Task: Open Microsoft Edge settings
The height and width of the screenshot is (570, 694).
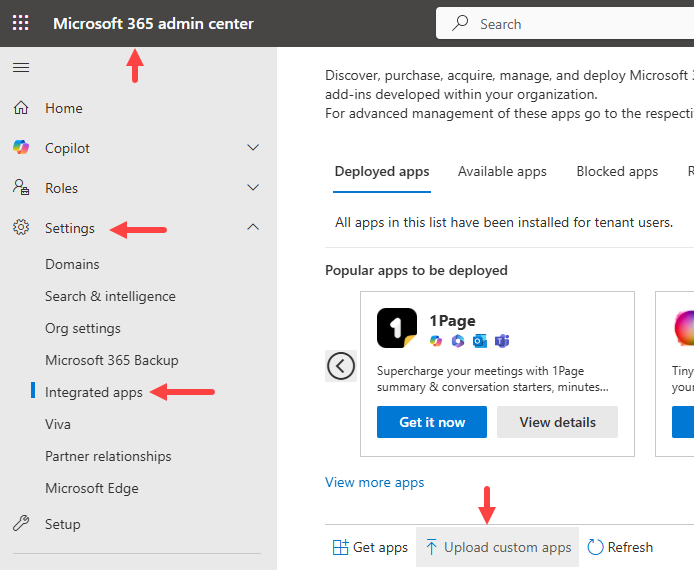Action: click(92, 489)
